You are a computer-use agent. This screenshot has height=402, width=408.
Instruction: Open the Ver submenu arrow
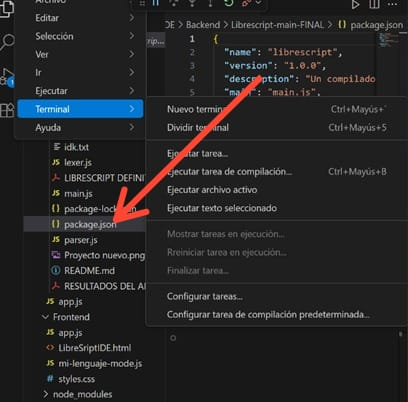point(132,54)
